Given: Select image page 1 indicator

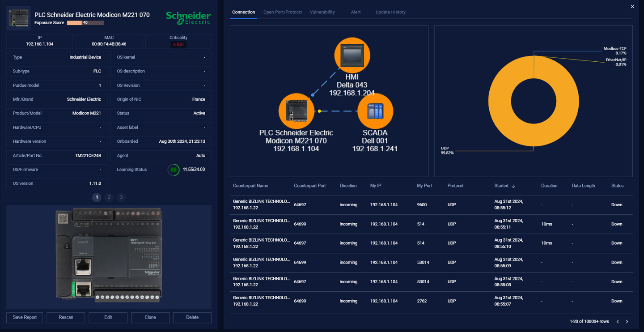Looking at the screenshot, I should 97,197.
